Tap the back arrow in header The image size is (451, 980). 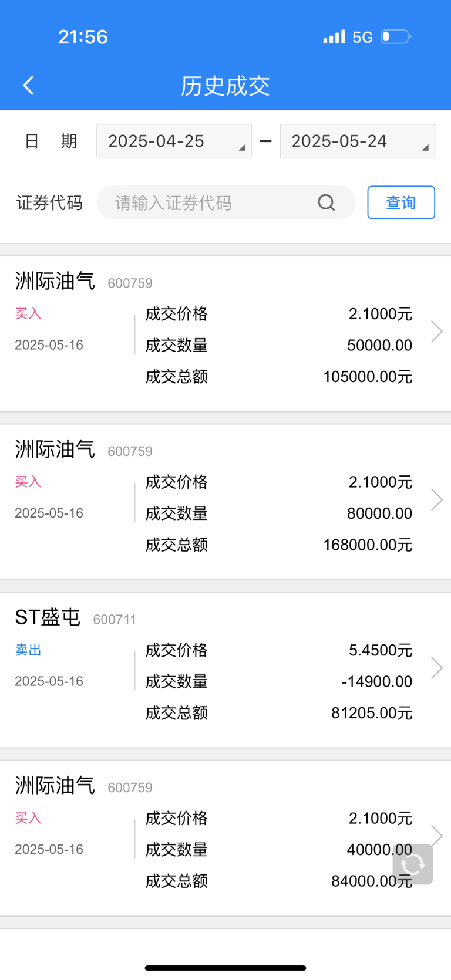tap(28, 86)
